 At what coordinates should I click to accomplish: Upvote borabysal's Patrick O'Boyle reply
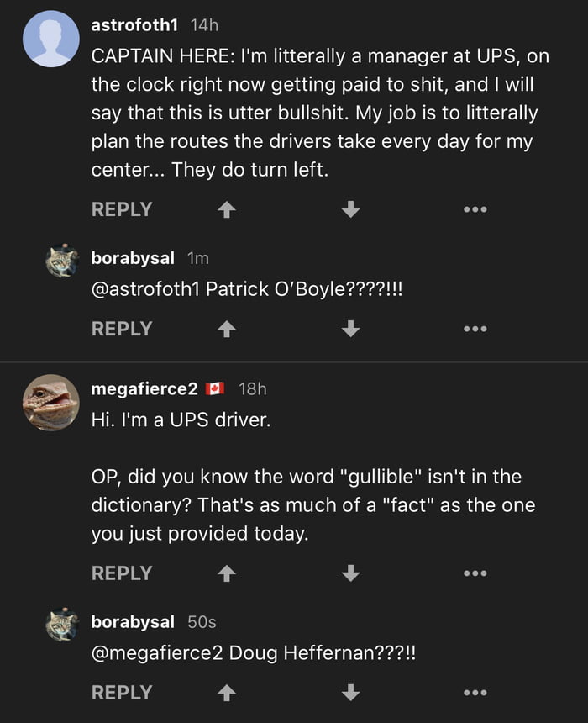pyautogui.click(x=225, y=330)
